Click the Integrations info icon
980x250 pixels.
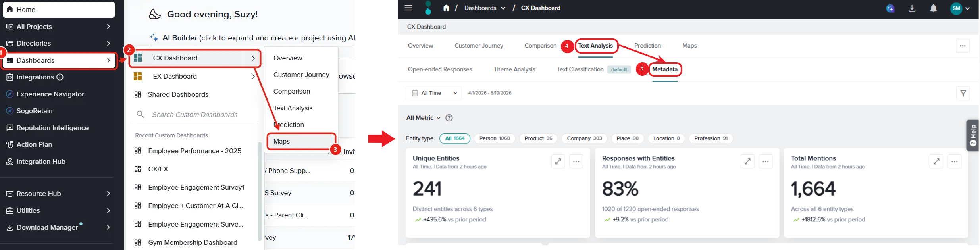[60, 77]
